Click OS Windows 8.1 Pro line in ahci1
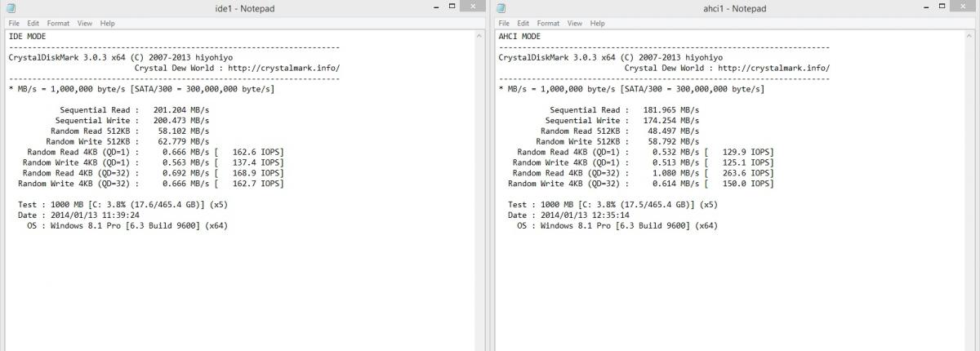 (617, 226)
